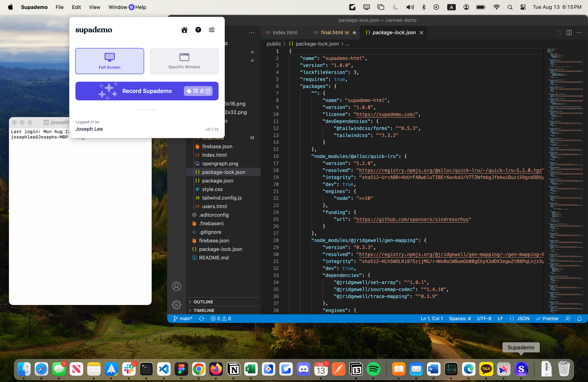Select Specific Window recording mode

(184, 61)
